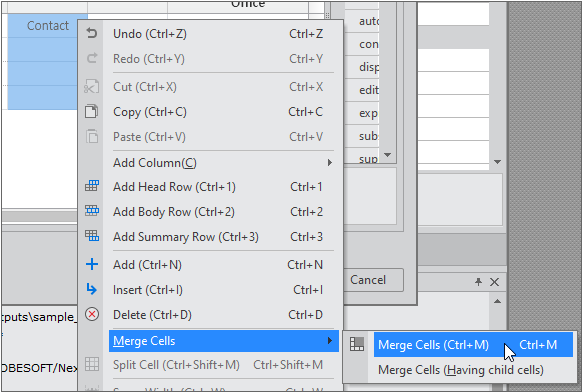Click the red Delete circle icon
This screenshot has height=392, width=582.
click(x=92, y=314)
